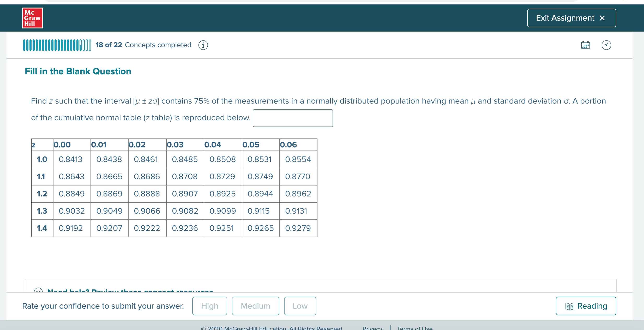Click the book icon in Reading button
Image resolution: width=644 pixels, height=330 pixels.
[x=570, y=306]
